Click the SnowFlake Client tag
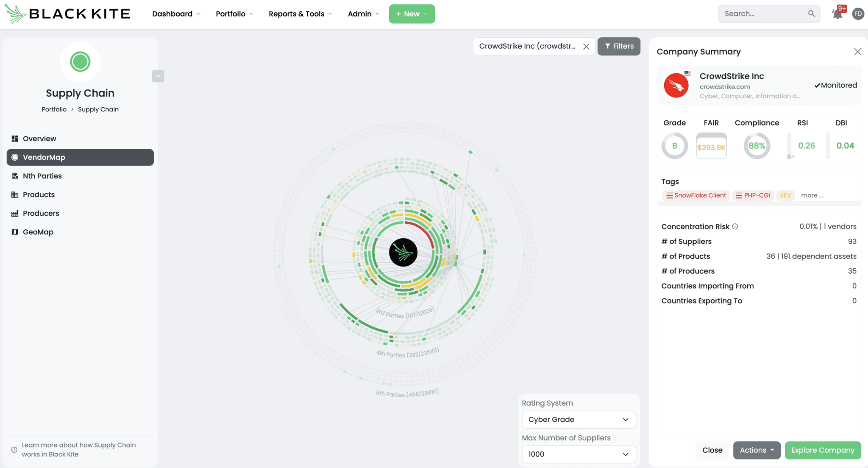Screen dimensions: 868x468 coord(696,195)
